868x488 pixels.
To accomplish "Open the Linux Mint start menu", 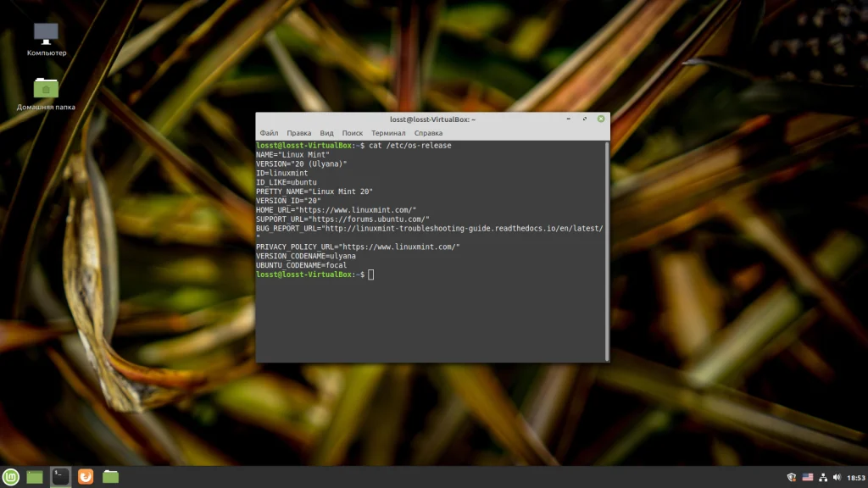I will coord(10,476).
